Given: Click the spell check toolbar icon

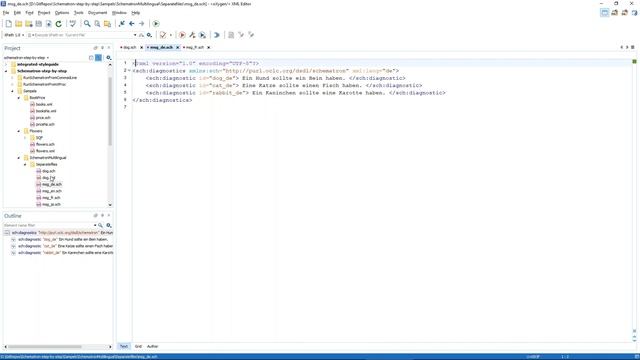Looking at the screenshot, I should click(73, 24).
